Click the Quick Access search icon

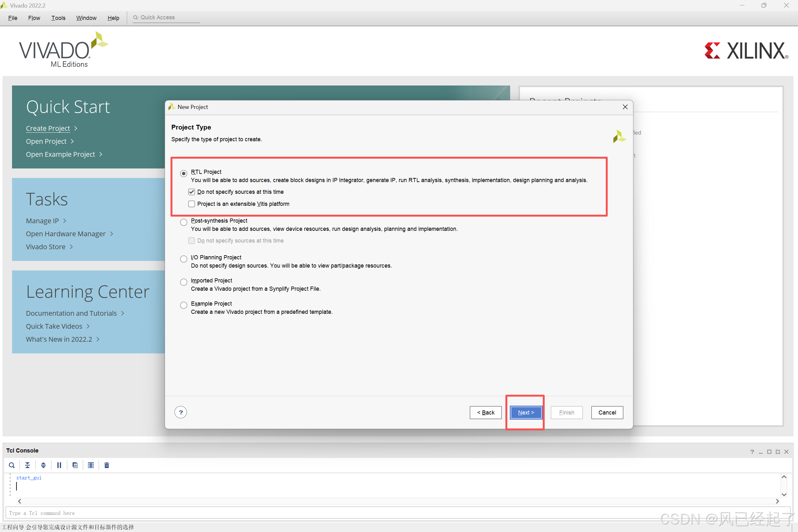pos(136,17)
